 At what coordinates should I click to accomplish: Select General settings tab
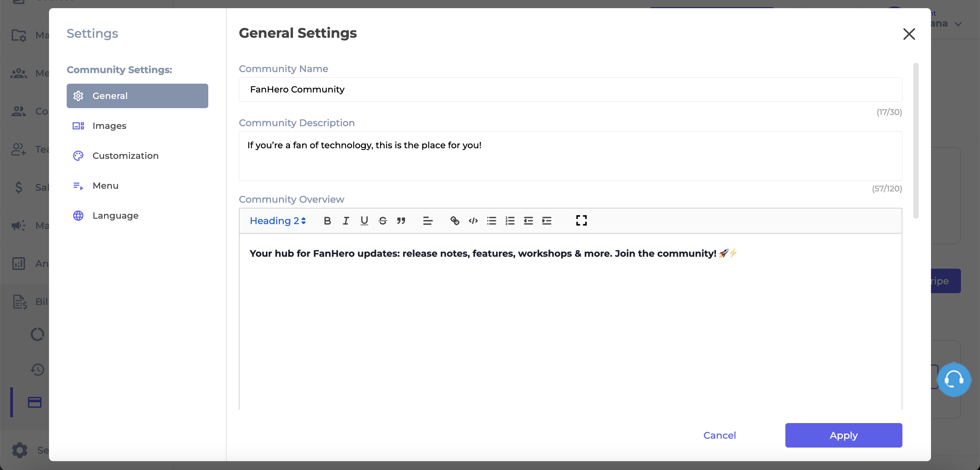pos(137,96)
